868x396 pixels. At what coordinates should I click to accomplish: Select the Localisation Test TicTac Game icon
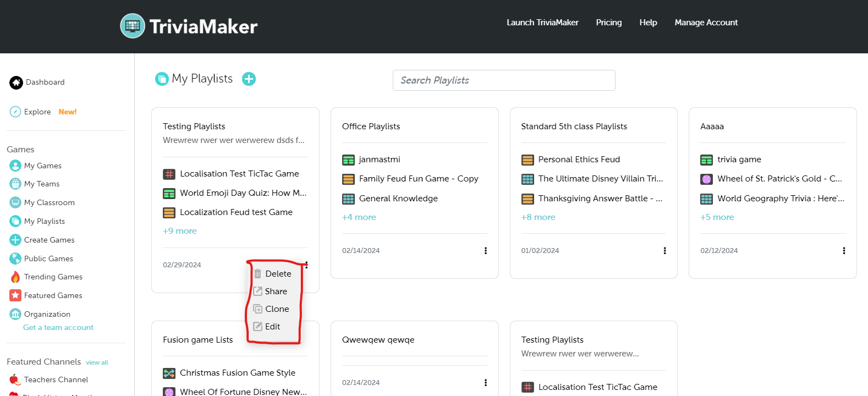(169, 174)
